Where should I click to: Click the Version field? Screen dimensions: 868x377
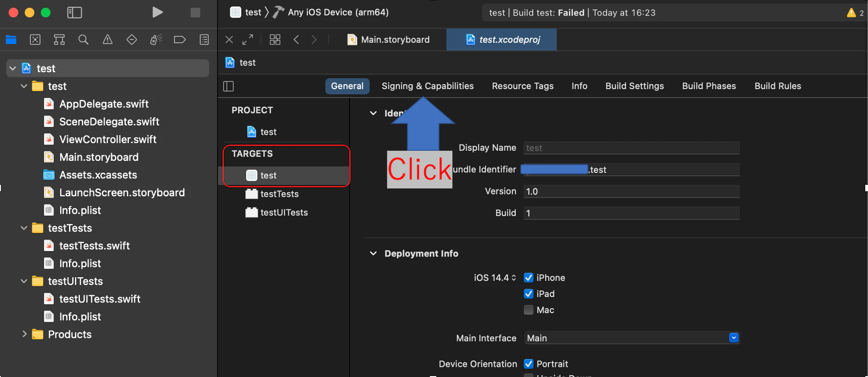pos(631,191)
